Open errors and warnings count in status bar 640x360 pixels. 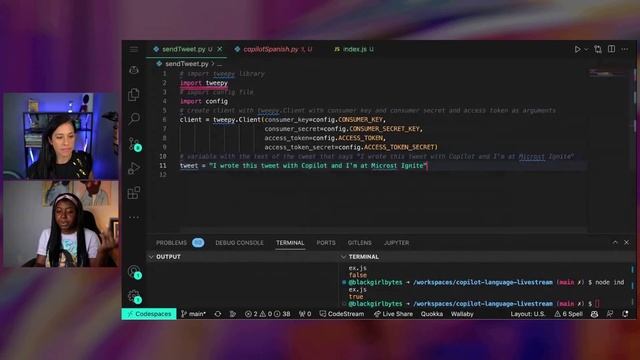tap(267, 314)
